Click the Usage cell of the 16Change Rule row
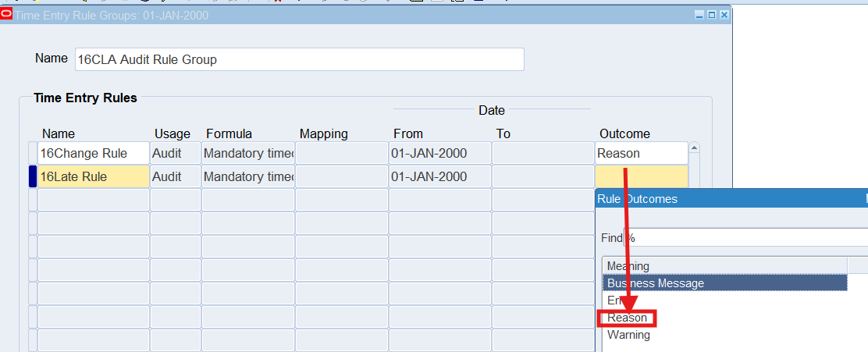Screen dimensions: 868x352 175,154
